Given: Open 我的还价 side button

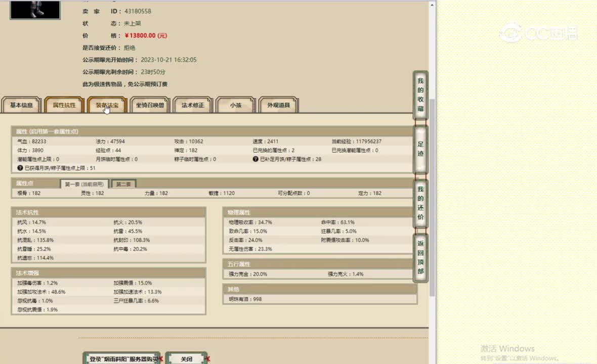Looking at the screenshot, I should [x=420, y=203].
